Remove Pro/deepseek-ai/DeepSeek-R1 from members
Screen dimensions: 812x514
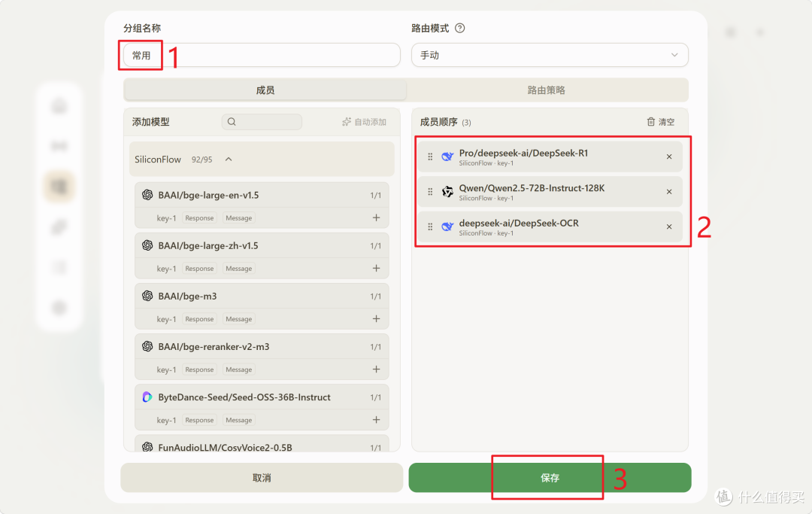[x=669, y=157]
